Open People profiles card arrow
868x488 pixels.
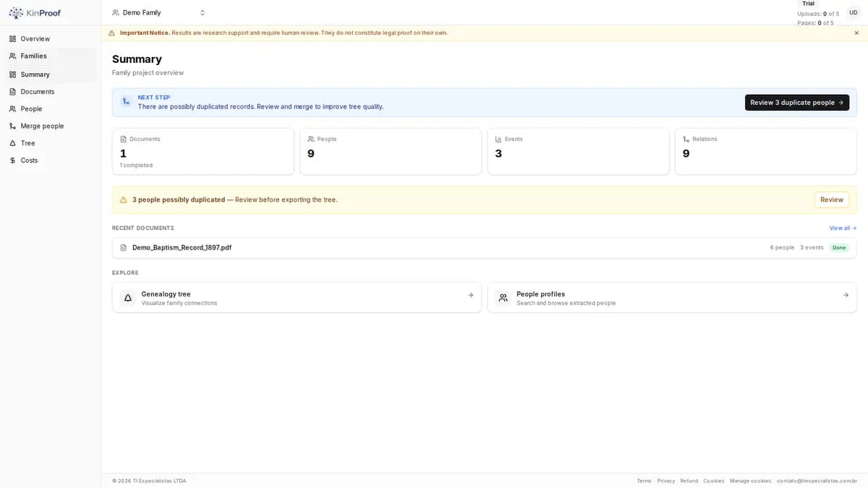click(846, 295)
